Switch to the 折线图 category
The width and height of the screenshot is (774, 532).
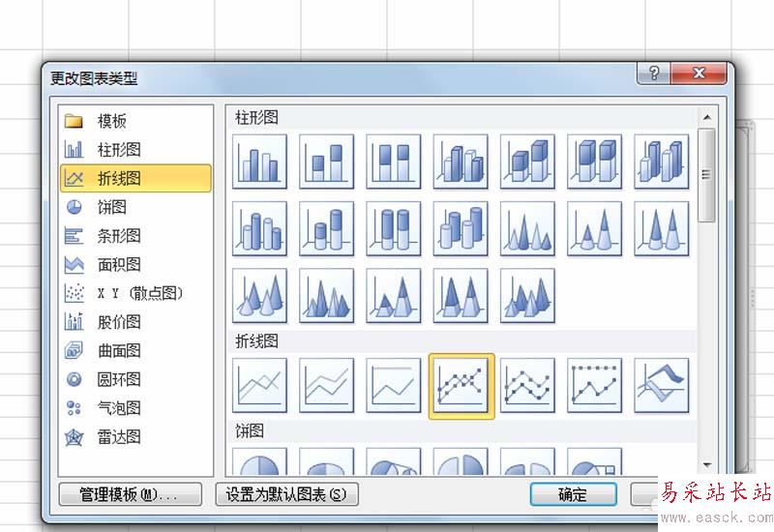[135, 178]
